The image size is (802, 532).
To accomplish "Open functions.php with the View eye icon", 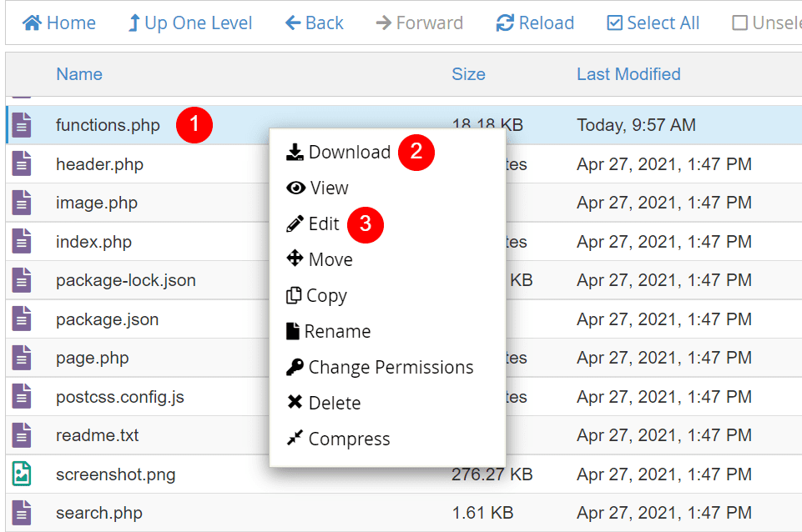I will point(296,188).
